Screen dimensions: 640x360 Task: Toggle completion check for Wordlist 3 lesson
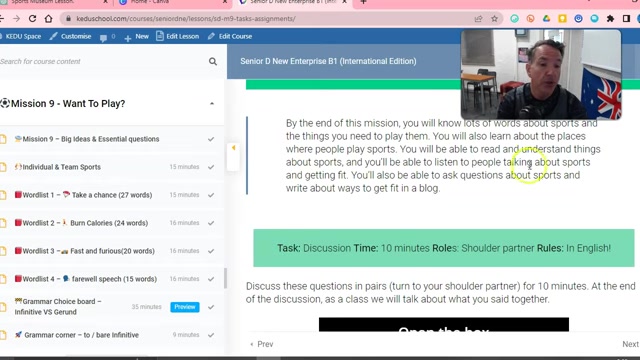coord(211,251)
